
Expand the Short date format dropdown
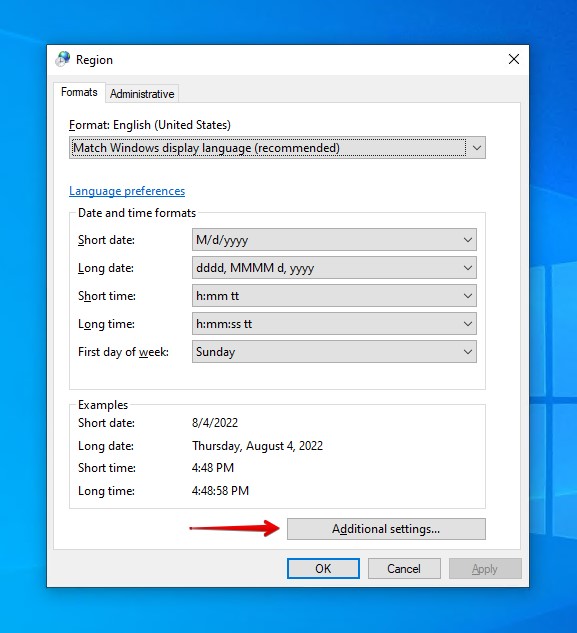334,240
